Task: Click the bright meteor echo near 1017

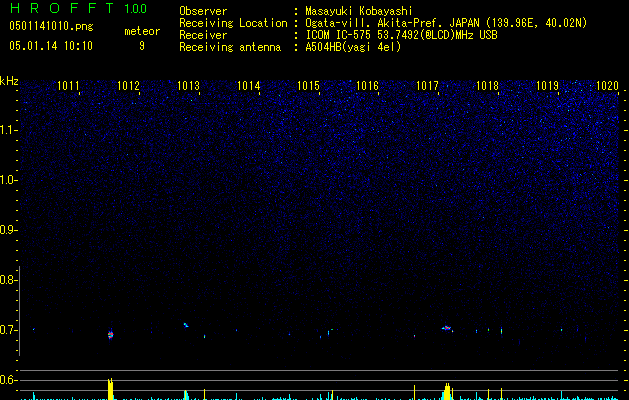Action: (x=447, y=328)
